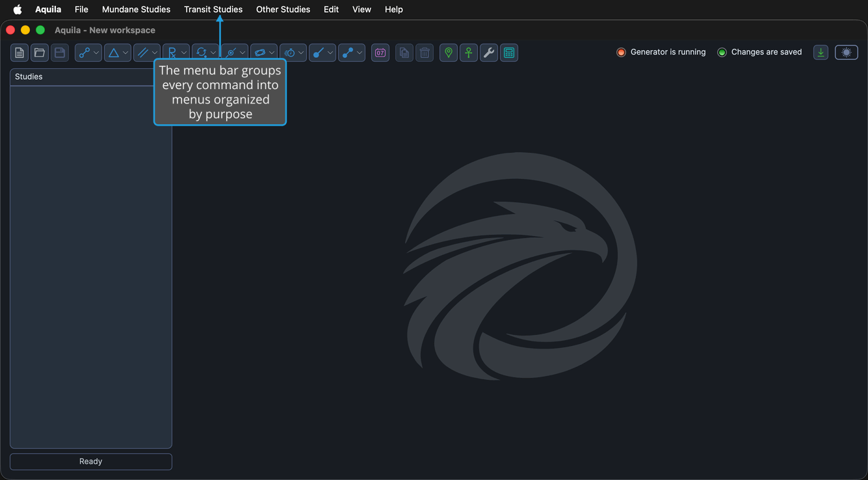Click the Studies panel header

point(90,77)
